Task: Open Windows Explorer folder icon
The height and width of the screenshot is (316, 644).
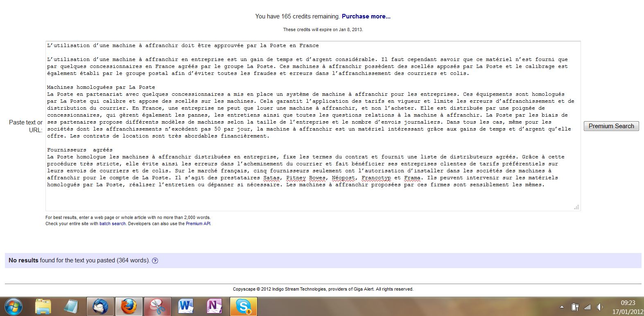Action: pyautogui.click(x=43, y=306)
